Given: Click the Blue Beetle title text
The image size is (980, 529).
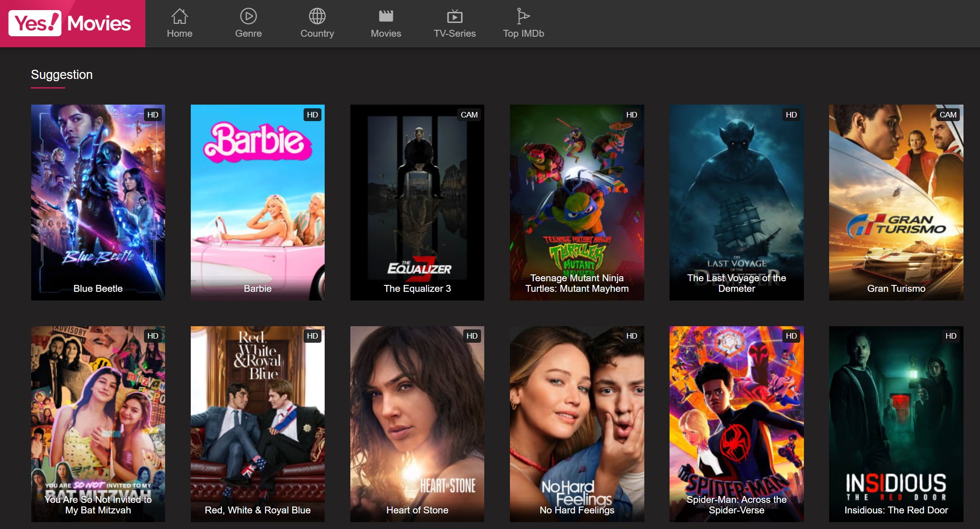Looking at the screenshot, I should 98,289.
